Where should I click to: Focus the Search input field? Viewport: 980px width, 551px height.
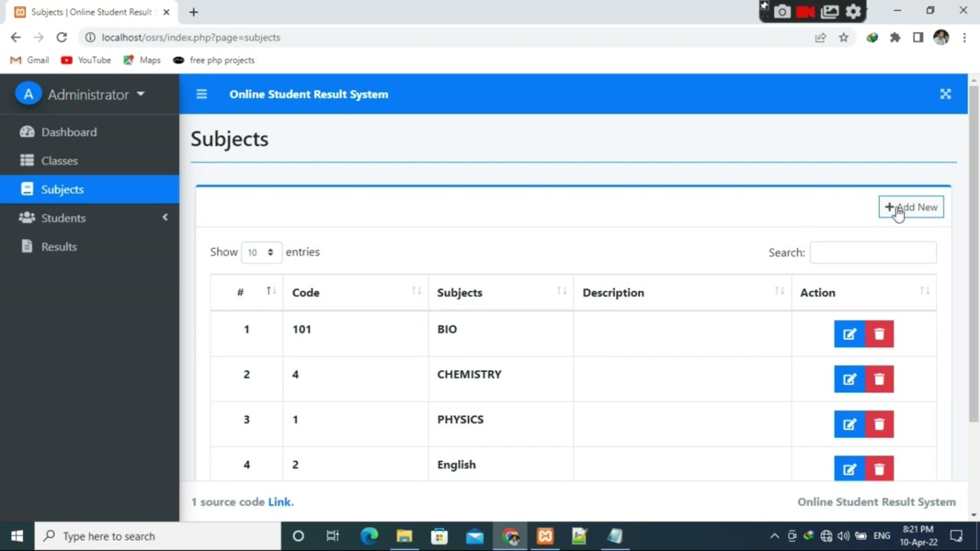pyautogui.click(x=873, y=253)
